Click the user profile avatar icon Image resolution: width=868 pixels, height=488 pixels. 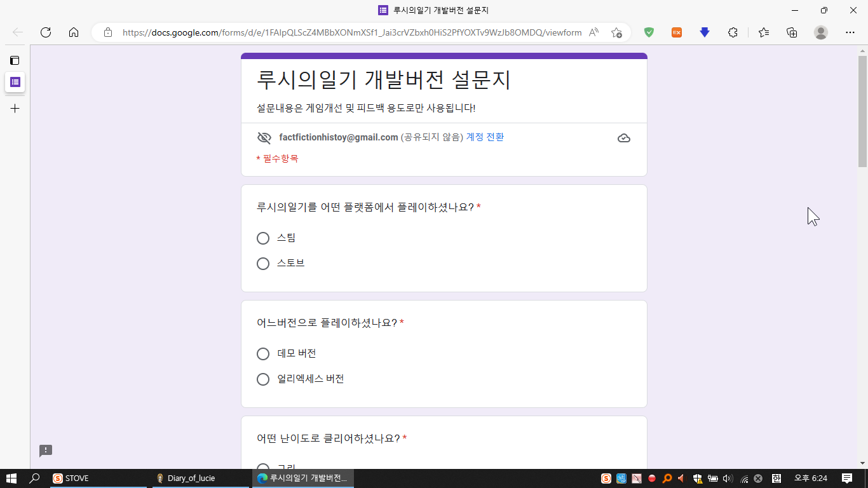(x=821, y=32)
